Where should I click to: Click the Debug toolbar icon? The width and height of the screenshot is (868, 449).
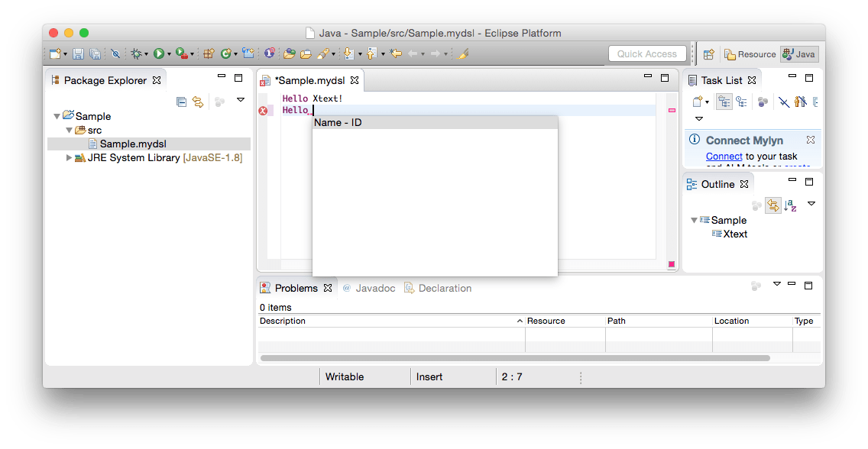point(136,53)
